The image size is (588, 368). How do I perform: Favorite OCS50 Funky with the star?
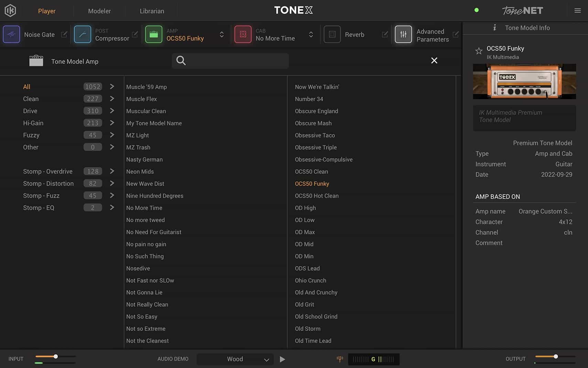click(479, 51)
